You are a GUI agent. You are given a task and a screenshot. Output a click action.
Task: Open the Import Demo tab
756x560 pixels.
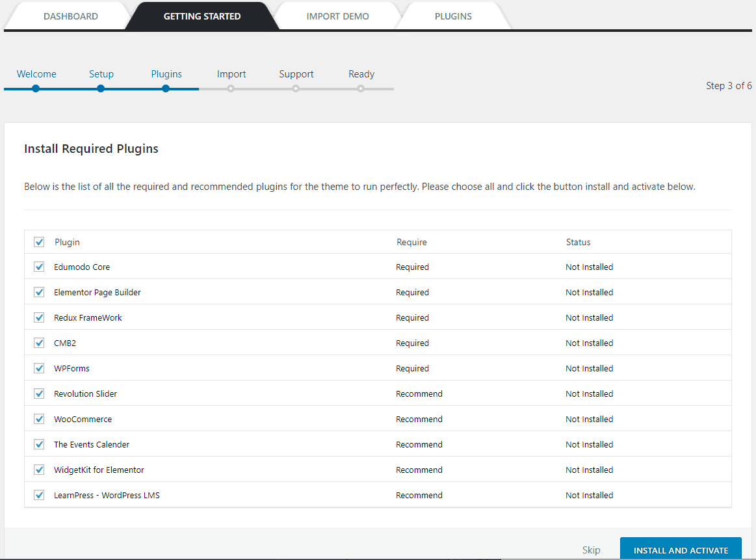coord(337,16)
